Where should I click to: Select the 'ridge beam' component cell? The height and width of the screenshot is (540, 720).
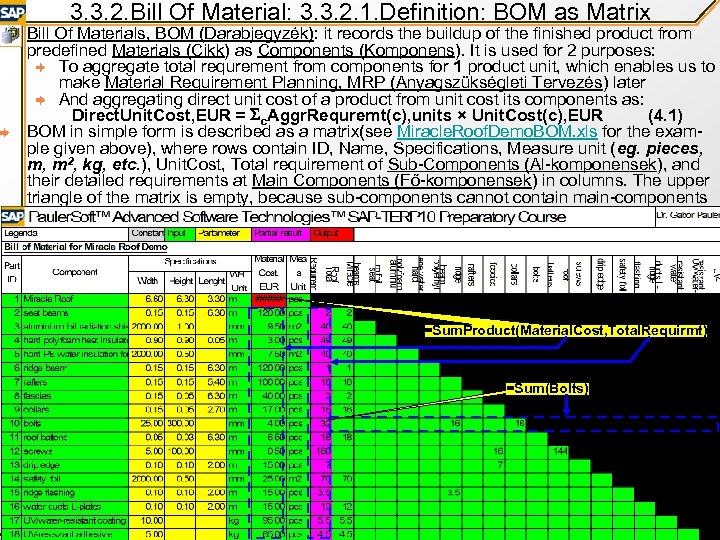(x=75, y=369)
